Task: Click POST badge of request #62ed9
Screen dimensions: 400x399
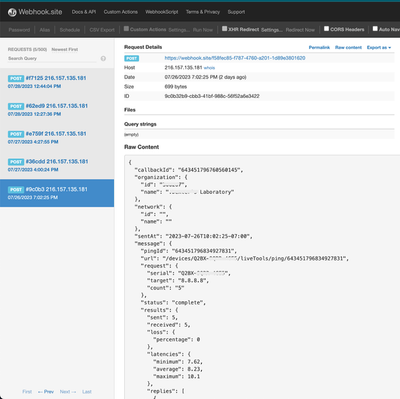Action: pyautogui.click(x=16, y=106)
